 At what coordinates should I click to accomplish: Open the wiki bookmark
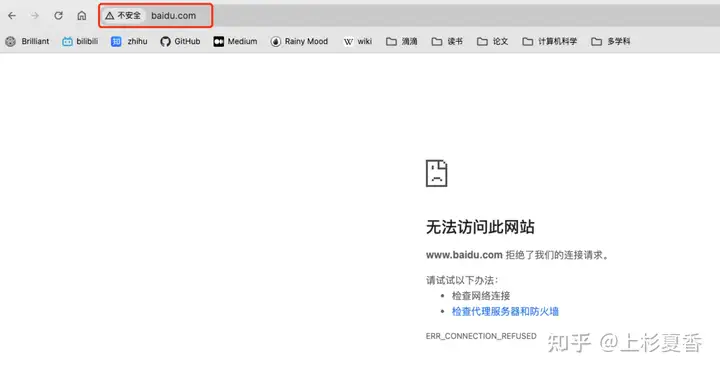click(x=358, y=41)
